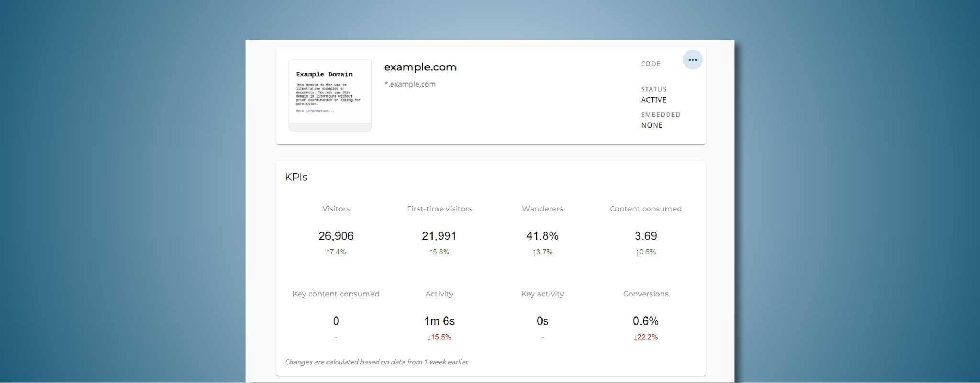Click the Visitors 7.4% increase indicator
The image size is (980, 383).
tap(336, 252)
